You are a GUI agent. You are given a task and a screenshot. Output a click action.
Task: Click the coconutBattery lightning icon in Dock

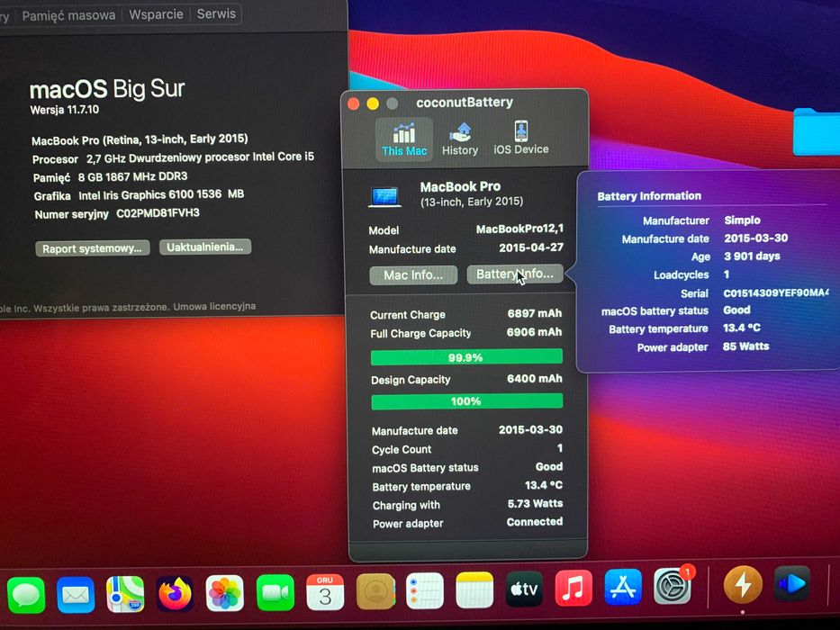743,584
